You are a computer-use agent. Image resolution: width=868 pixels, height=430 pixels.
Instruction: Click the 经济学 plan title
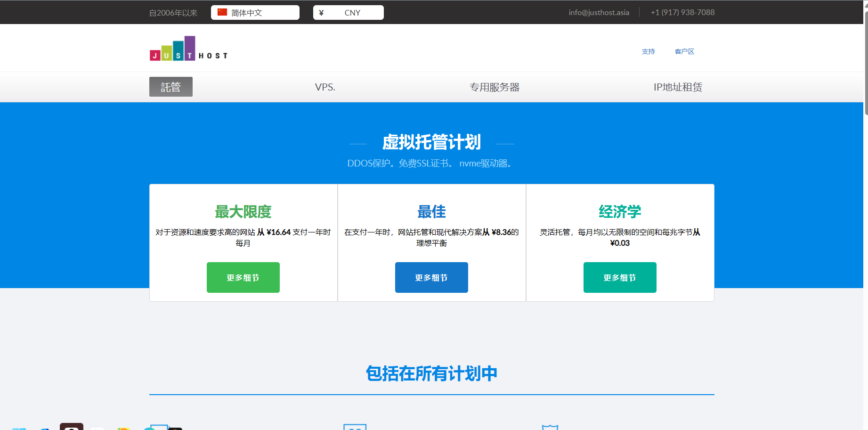(x=620, y=212)
